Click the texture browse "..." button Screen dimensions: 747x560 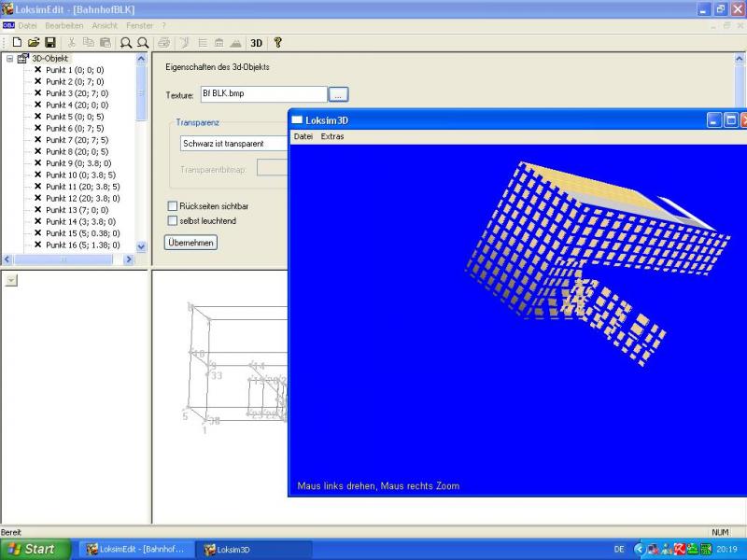click(338, 94)
